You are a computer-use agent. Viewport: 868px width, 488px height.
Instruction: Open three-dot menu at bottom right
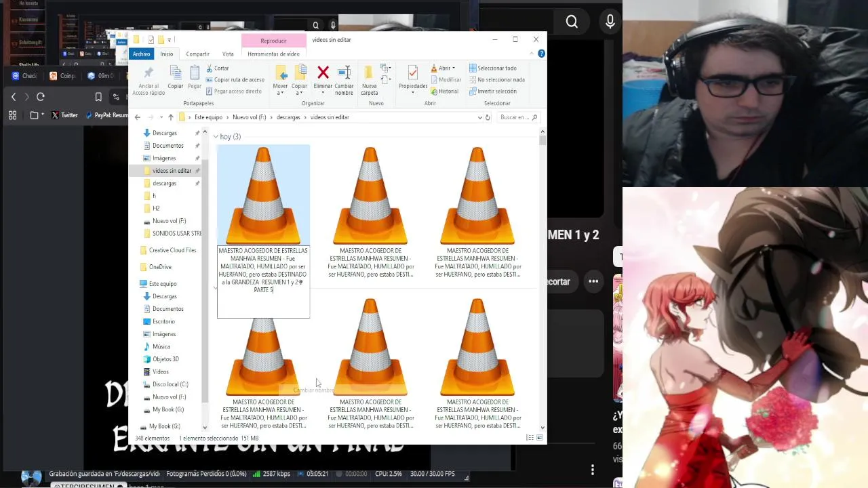[593, 470]
